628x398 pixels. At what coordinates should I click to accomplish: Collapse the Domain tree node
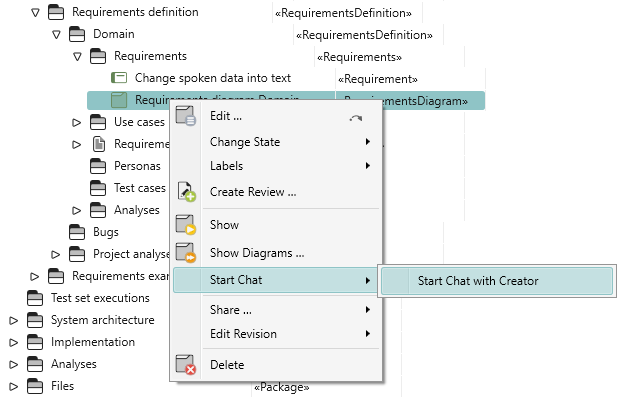point(56,34)
